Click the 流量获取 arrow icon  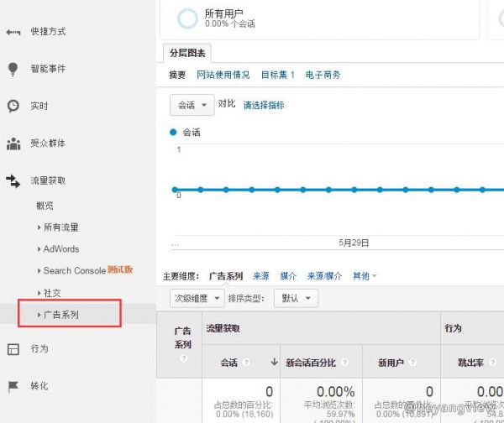point(13,180)
